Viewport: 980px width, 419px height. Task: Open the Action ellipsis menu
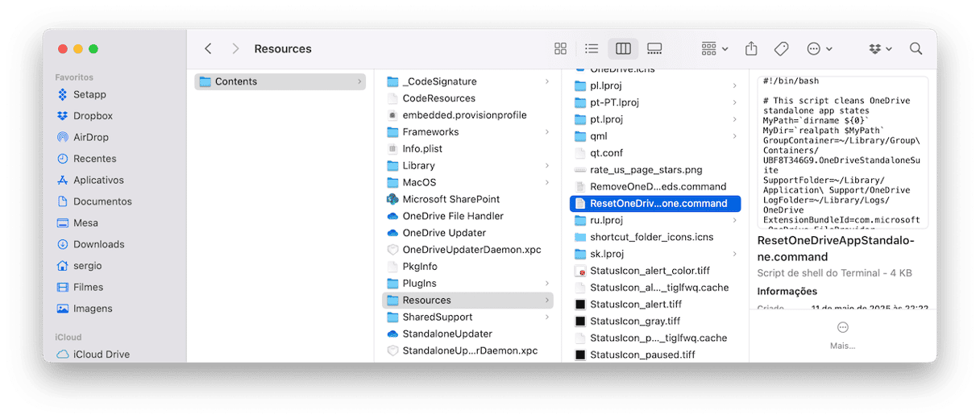(820, 48)
